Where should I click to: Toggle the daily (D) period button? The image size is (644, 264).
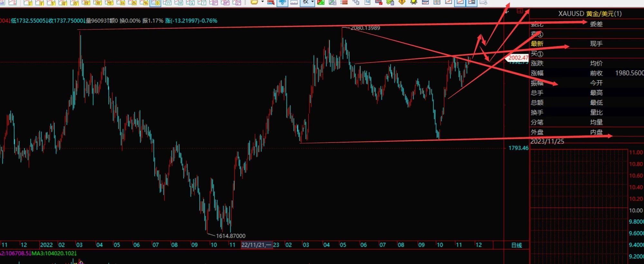pyautogui.click(x=156, y=3)
